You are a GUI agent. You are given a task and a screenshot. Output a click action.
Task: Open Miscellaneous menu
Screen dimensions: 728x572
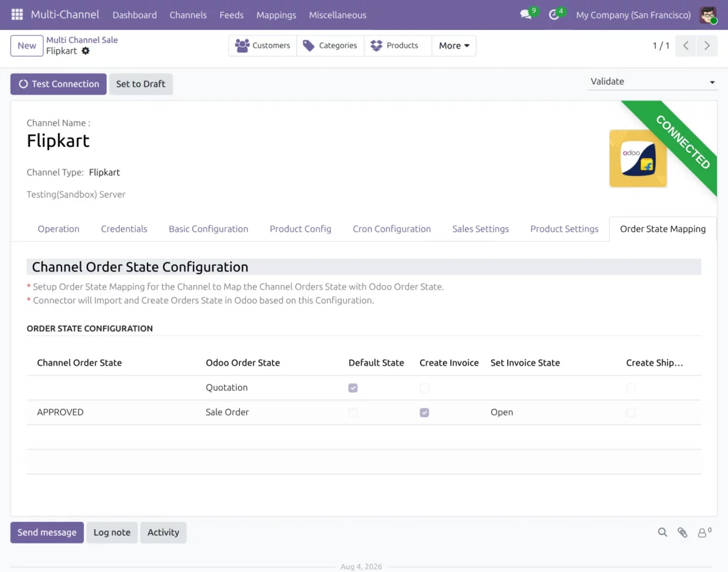pyautogui.click(x=338, y=15)
